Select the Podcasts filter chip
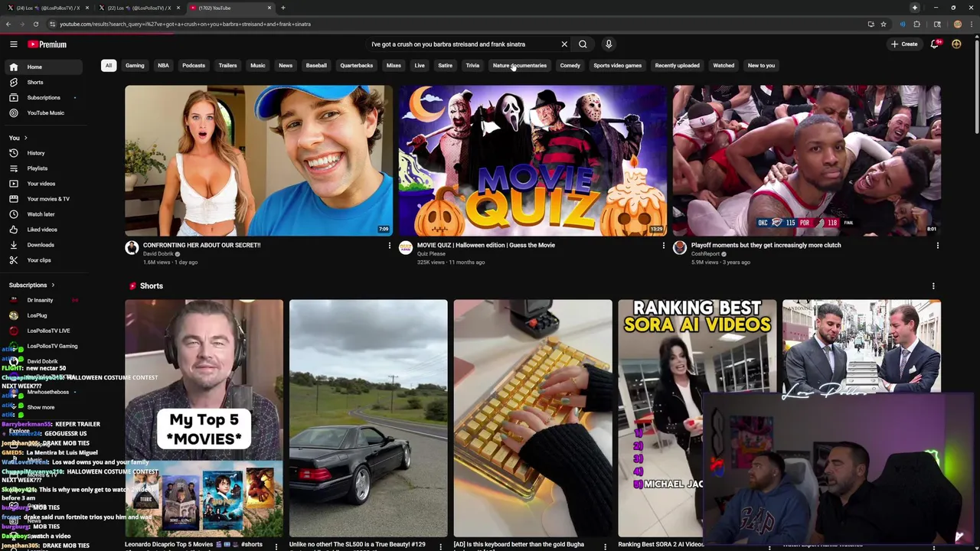The image size is (980, 551). pos(194,65)
